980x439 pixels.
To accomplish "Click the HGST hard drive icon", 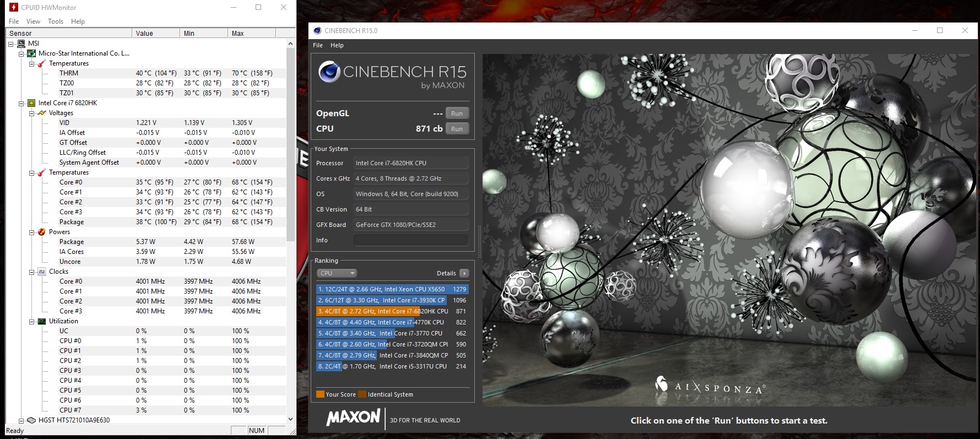I will coord(31,420).
